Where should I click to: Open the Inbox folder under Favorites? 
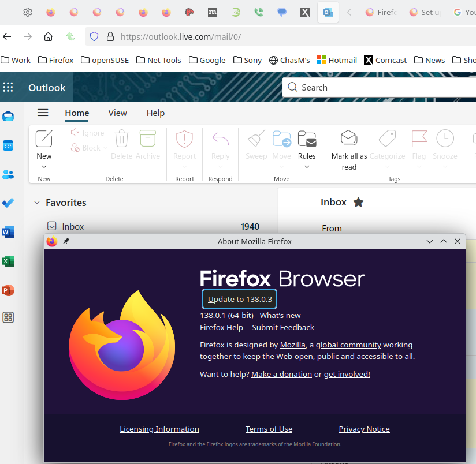(x=153, y=227)
